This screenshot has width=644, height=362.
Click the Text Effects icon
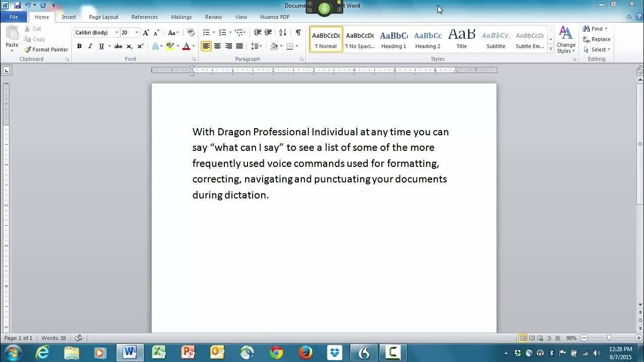coord(155,46)
